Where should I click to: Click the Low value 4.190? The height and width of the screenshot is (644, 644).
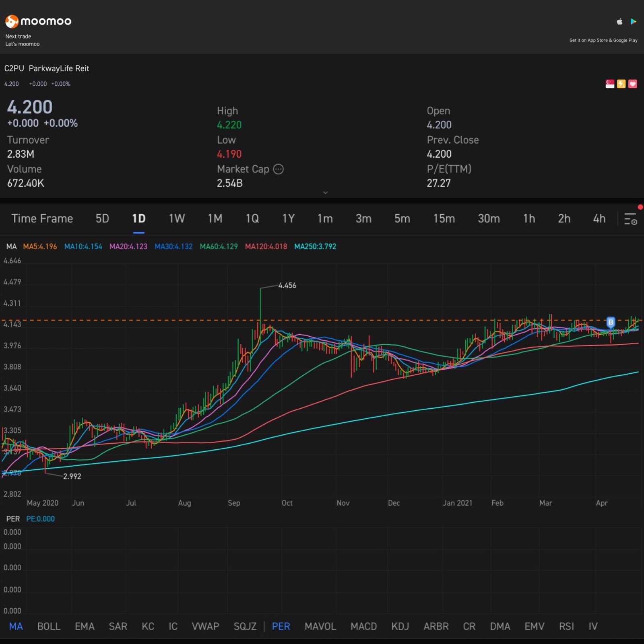coord(229,154)
